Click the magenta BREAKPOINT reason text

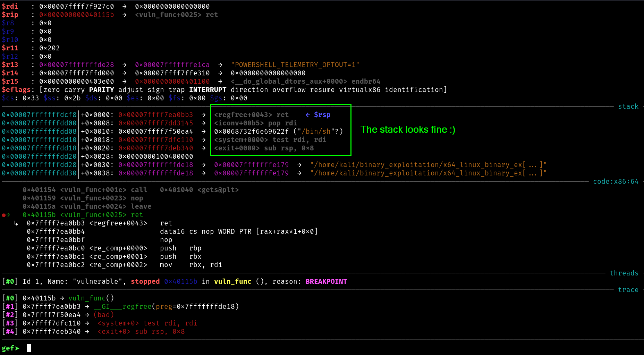(326, 282)
